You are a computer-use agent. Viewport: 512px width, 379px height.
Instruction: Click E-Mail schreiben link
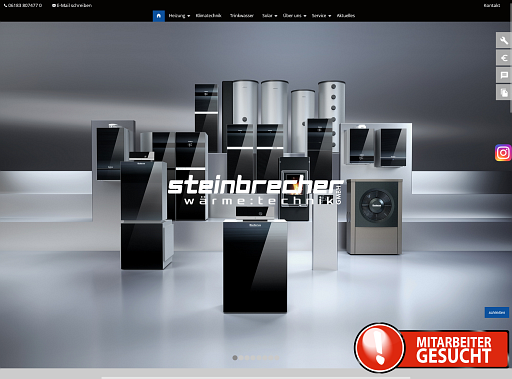click(72, 5)
